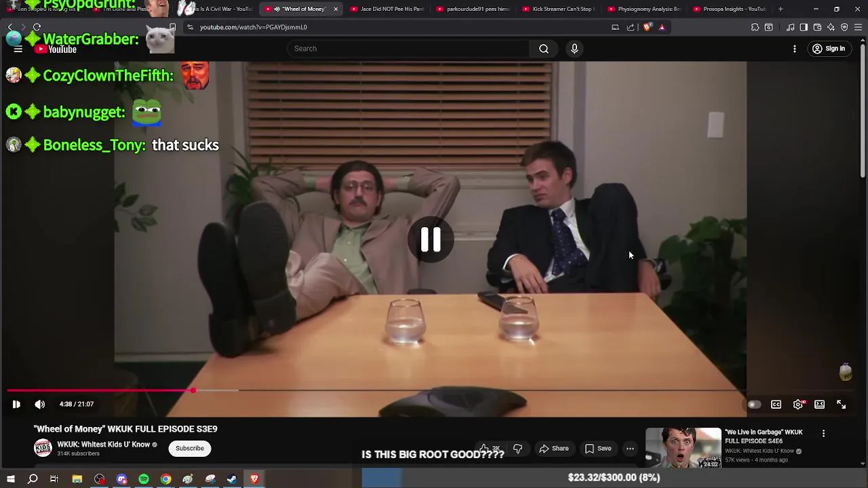The height and width of the screenshot is (488, 868).
Task: Open Brave Wallet icon
Action: [x=817, y=27]
